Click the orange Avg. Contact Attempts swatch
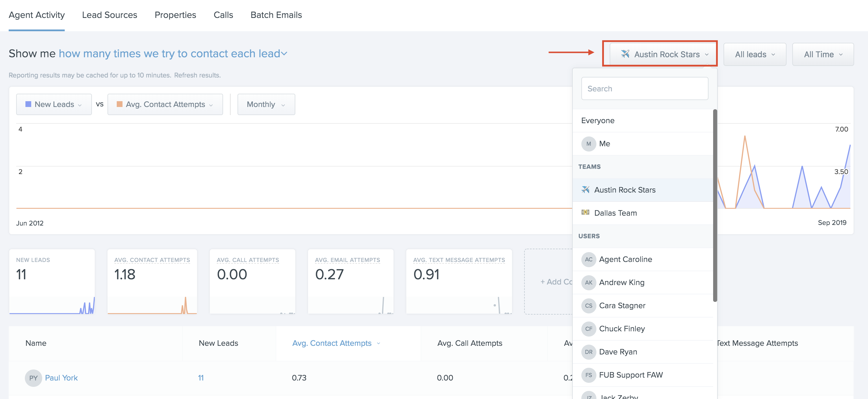Viewport: 868px width, 399px height. [119, 104]
